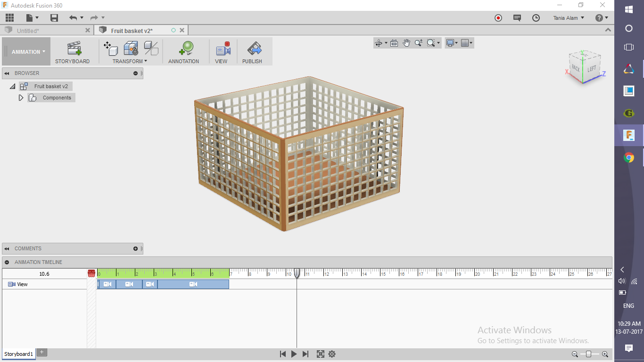Expand the Components tree node

click(x=21, y=98)
